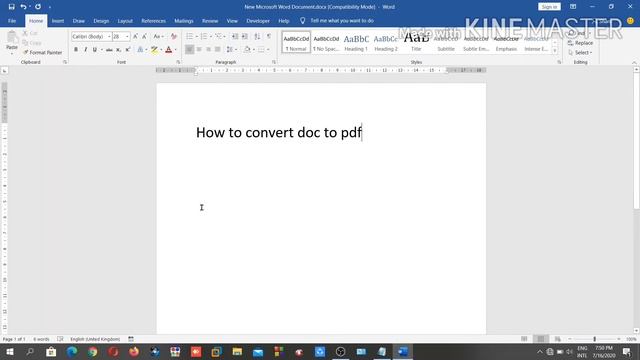Set Center paragraph alignment
640x360 pixels.
point(199,50)
